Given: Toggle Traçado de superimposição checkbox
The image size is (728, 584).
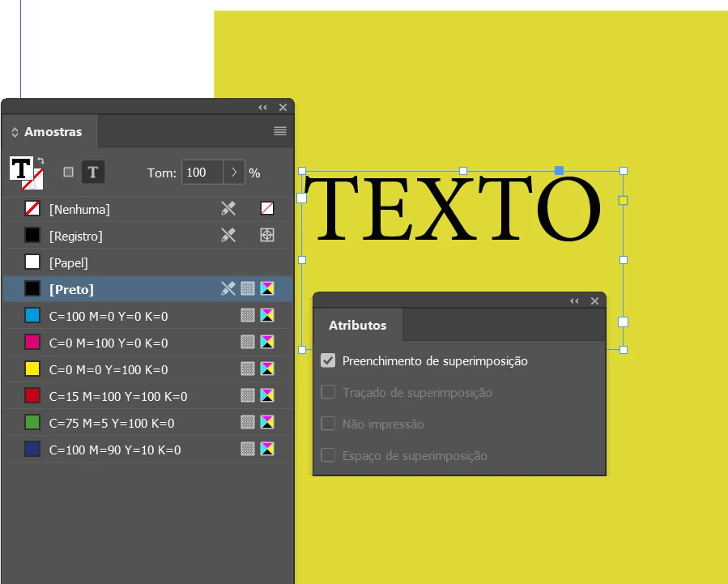Looking at the screenshot, I should click(x=328, y=392).
